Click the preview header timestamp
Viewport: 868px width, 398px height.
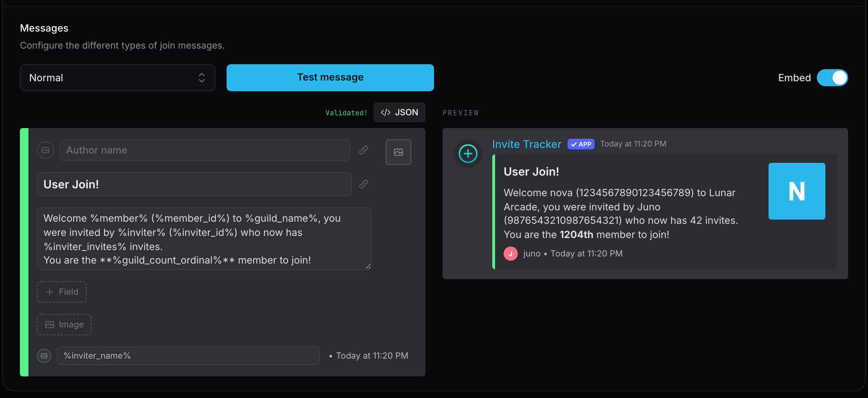tap(633, 144)
